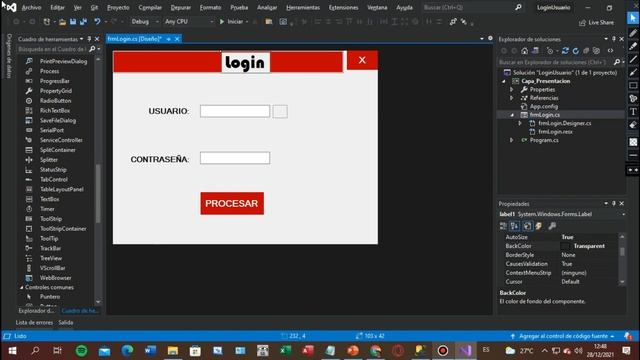This screenshot has width=640, height=360.
Task: Open the Editar menu
Action: [57, 7]
